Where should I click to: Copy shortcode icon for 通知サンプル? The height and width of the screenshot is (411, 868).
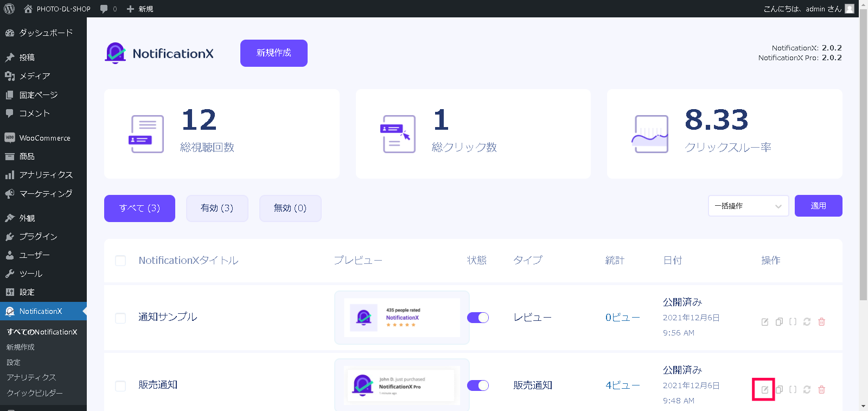coord(793,322)
